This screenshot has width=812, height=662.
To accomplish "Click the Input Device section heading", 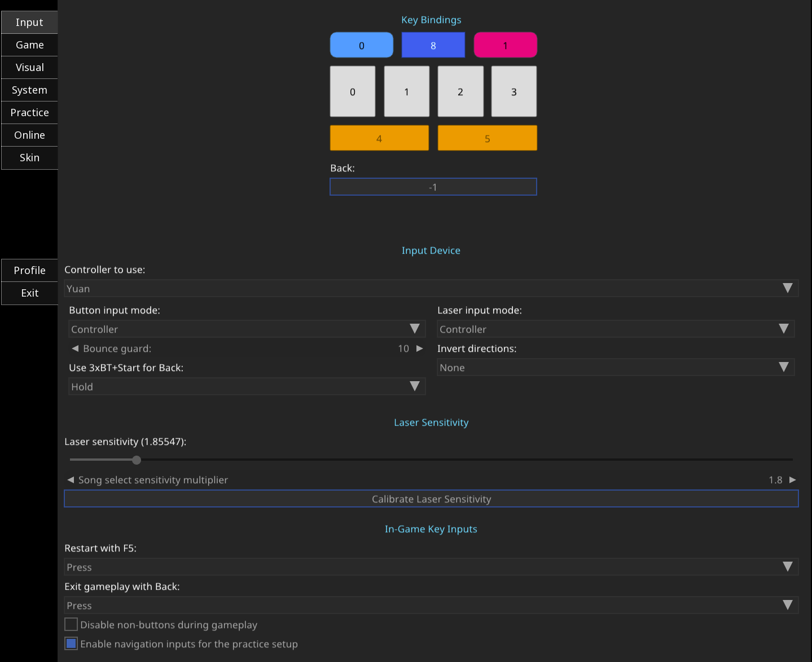I will point(431,250).
